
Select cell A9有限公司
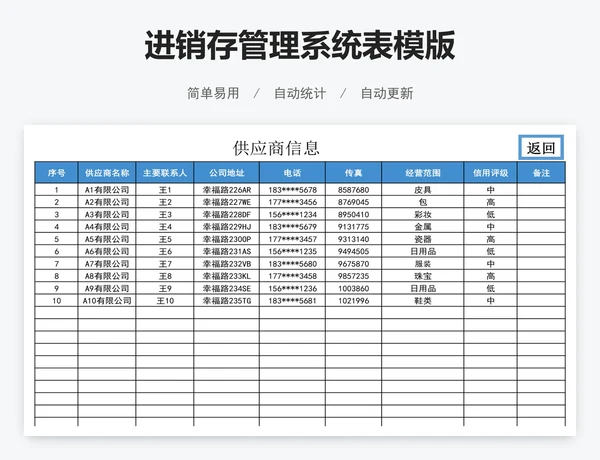pyautogui.click(x=107, y=288)
